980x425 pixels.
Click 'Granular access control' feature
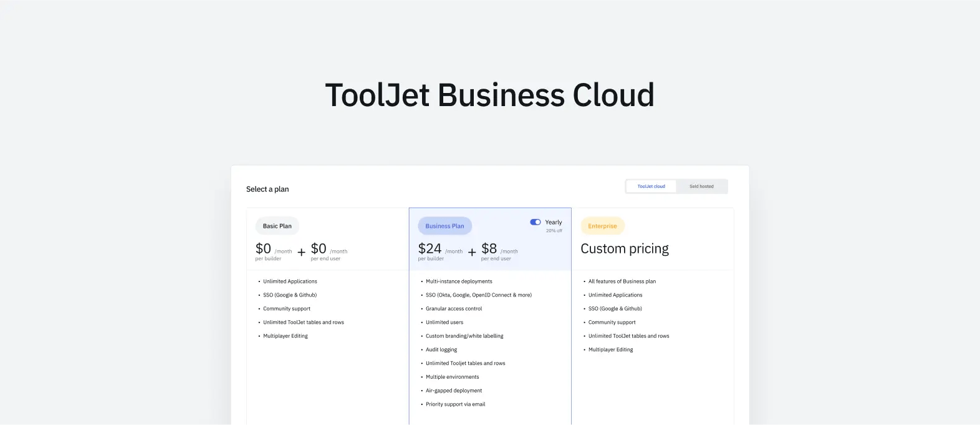[x=454, y=309]
